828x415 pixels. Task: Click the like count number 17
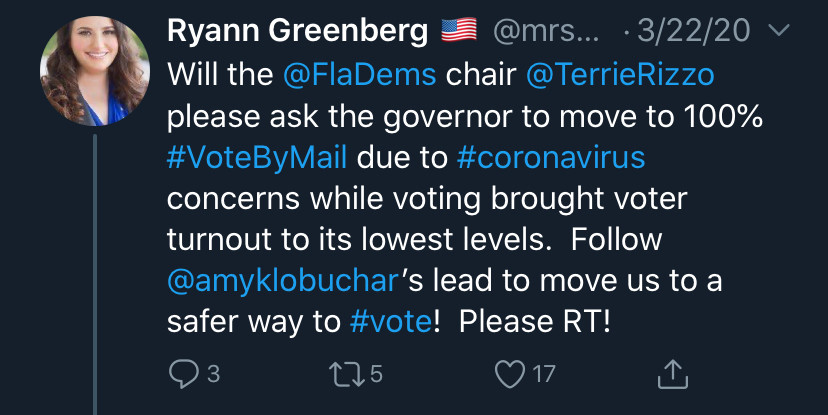544,374
